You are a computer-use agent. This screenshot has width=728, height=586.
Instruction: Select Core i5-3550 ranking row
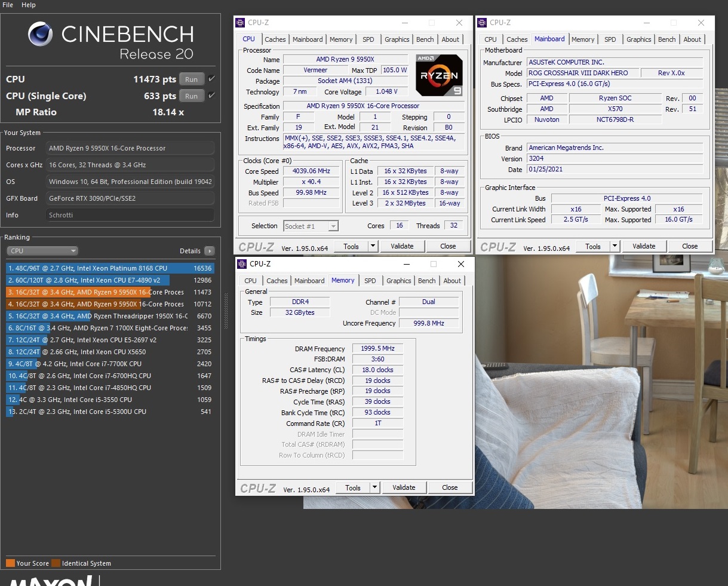110,400
